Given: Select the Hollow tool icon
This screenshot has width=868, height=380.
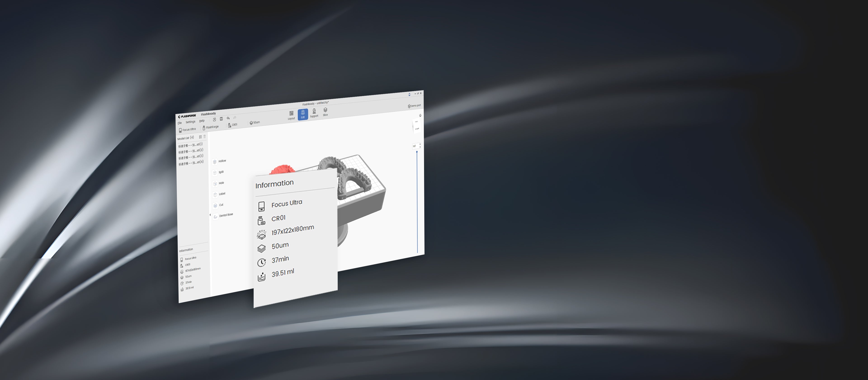Looking at the screenshot, I should 215,162.
